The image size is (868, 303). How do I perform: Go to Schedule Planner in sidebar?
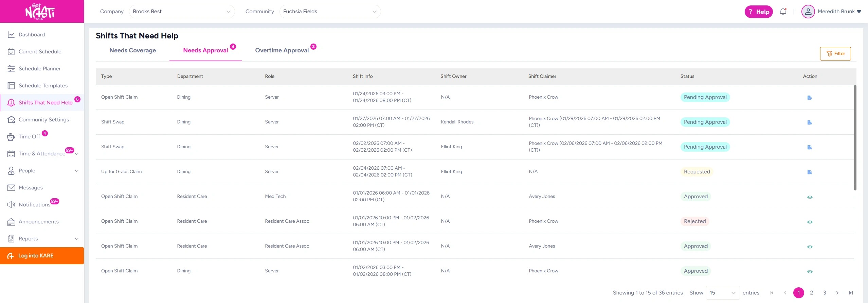[39, 69]
